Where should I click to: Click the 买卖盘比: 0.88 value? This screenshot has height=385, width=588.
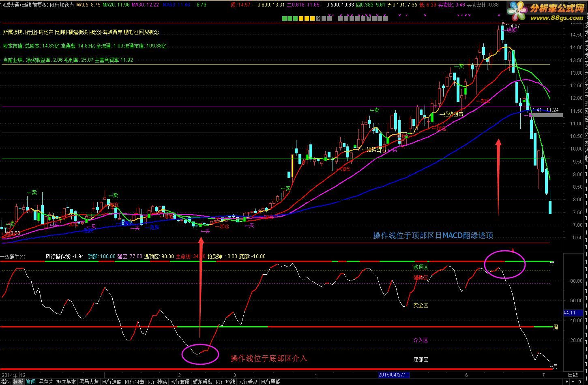483,5
